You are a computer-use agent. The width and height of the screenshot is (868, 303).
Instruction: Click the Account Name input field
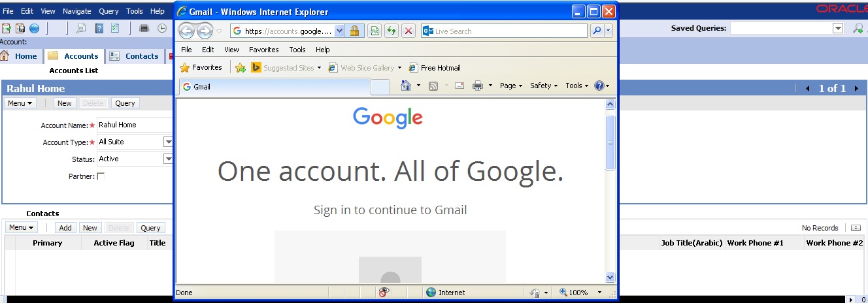135,125
